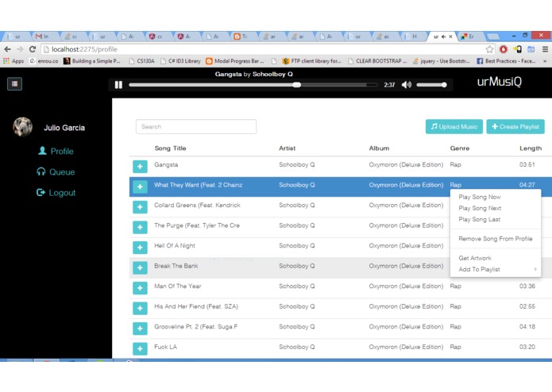Open the Best Practices - Face... bookmark
Screen dimensions: 552x392
click(506, 61)
